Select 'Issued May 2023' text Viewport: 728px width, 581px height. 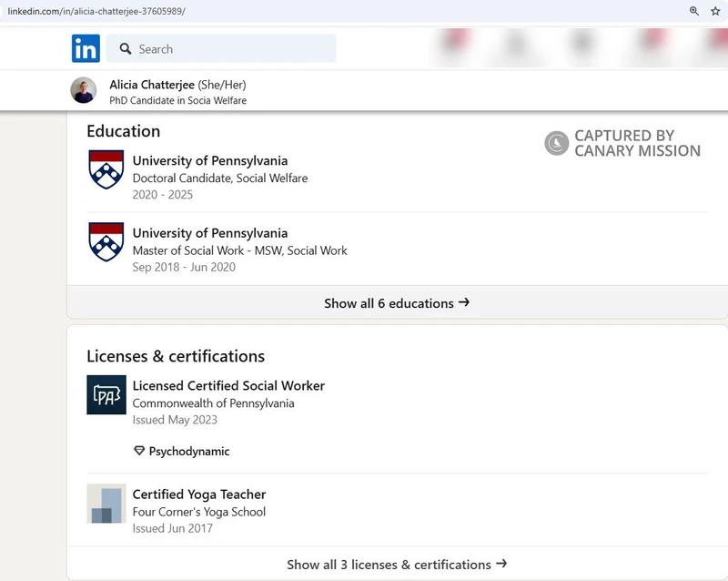click(175, 420)
